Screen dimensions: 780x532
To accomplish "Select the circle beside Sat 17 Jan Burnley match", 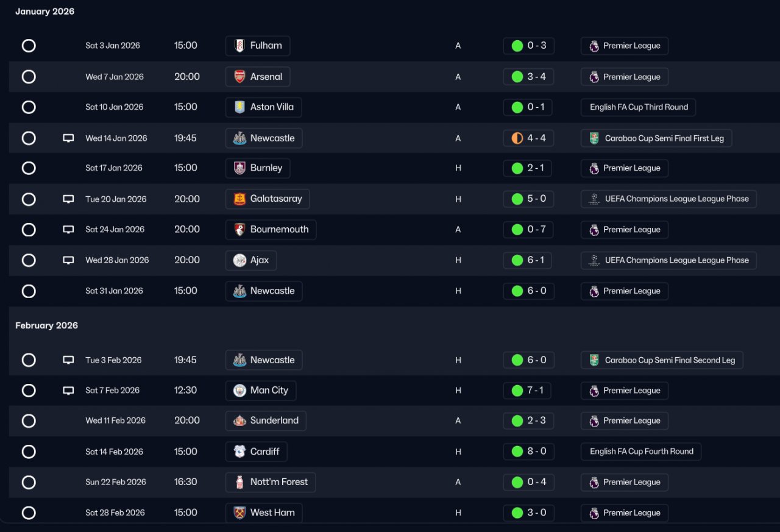I will tap(29, 168).
